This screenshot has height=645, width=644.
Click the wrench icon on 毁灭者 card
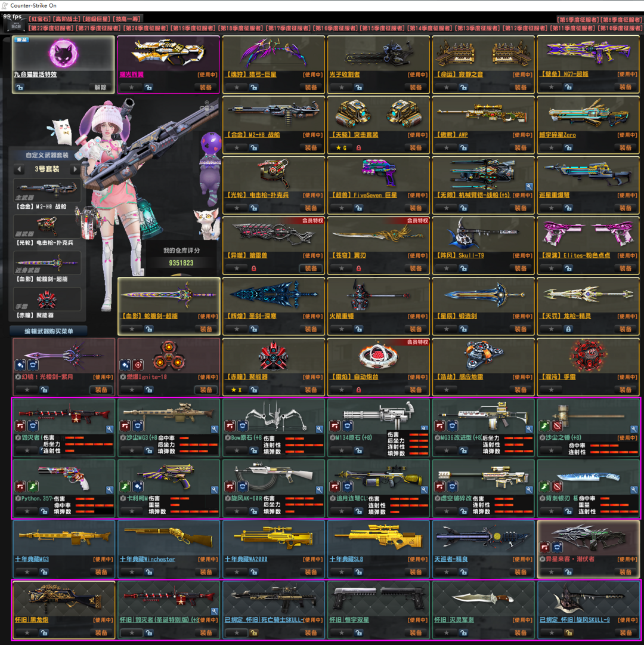[x=109, y=429]
